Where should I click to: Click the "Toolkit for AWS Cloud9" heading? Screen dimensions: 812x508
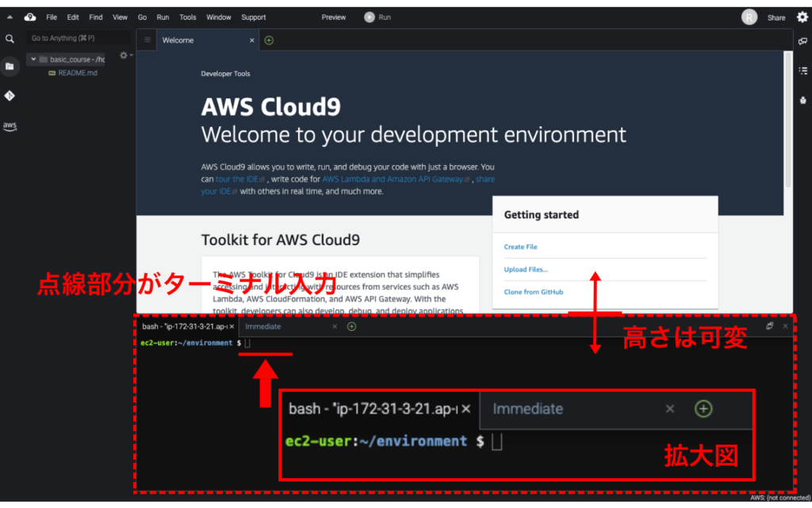coord(280,240)
